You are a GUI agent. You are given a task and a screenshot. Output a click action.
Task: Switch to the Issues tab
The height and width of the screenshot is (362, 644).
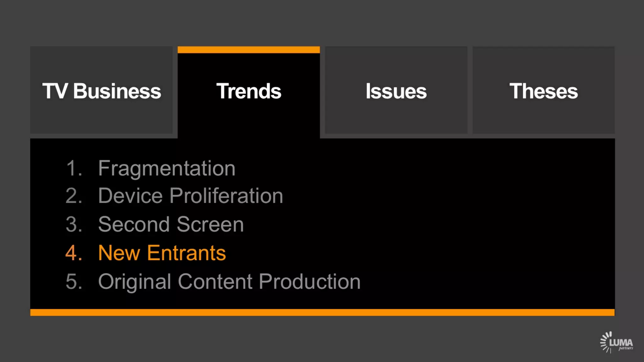pyautogui.click(x=396, y=90)
